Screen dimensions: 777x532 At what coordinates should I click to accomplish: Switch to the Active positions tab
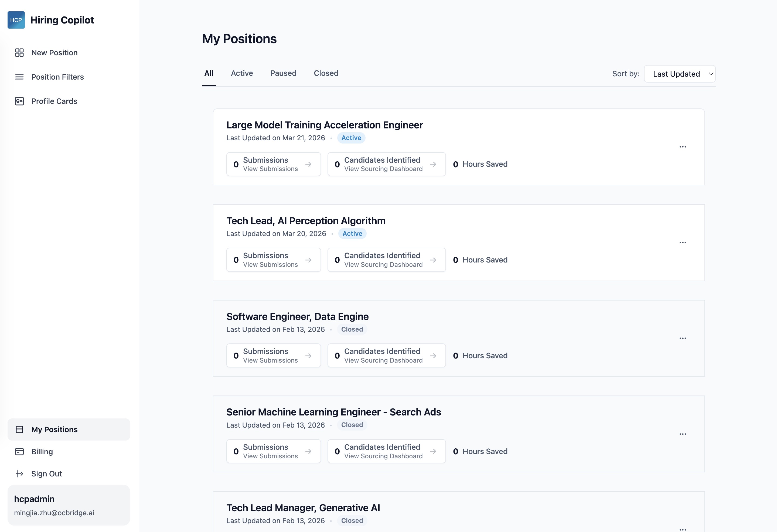click(x=242, y=73)
